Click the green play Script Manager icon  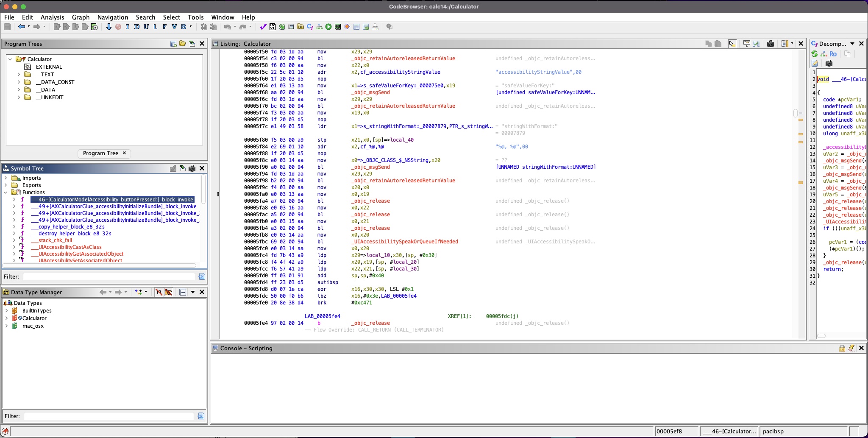tap(328, 27)
